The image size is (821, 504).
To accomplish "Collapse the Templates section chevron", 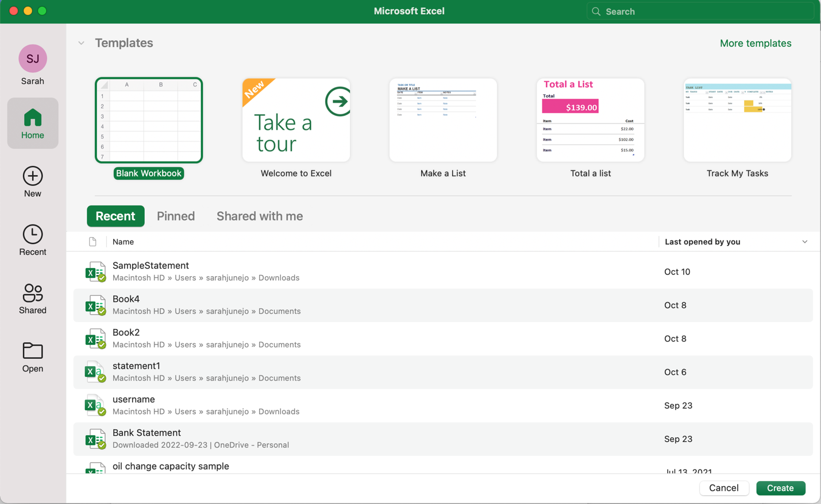I will point(81,43).
